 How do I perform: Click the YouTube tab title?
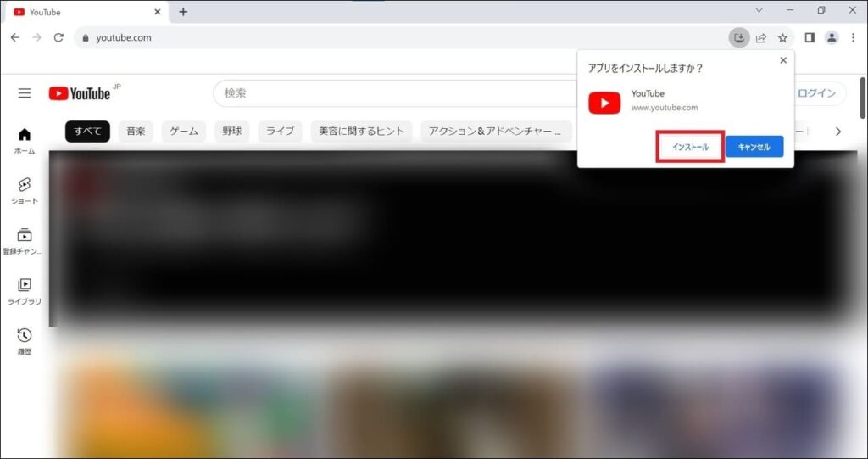[45, 12]
